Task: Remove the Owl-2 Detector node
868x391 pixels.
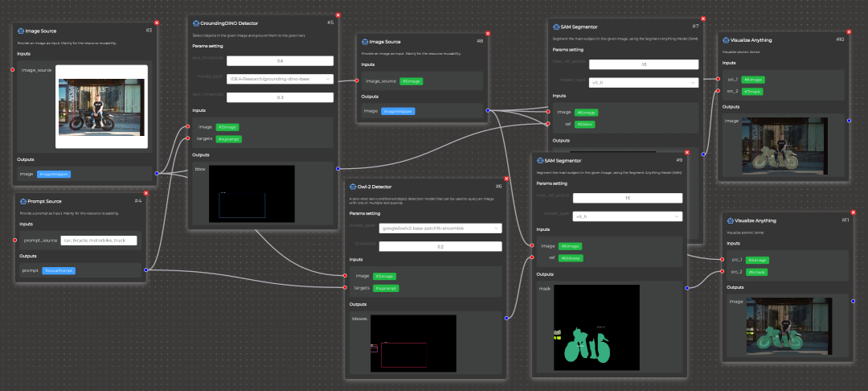Action: [x=509, y=178]
